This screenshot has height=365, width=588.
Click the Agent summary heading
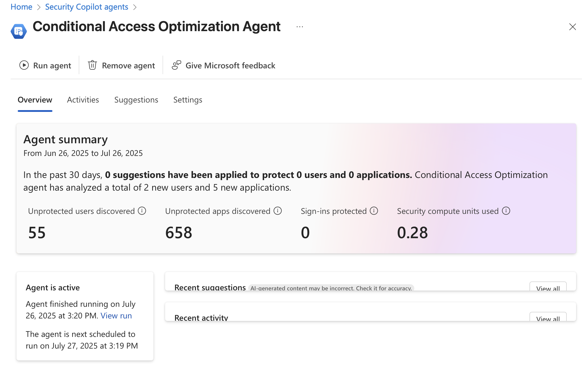coord(66,139)
